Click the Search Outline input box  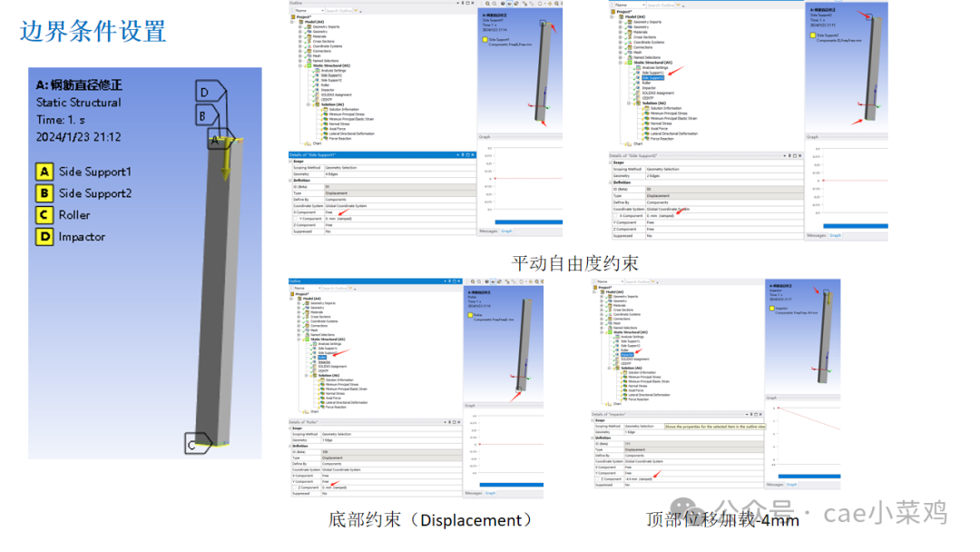[338, 11]
